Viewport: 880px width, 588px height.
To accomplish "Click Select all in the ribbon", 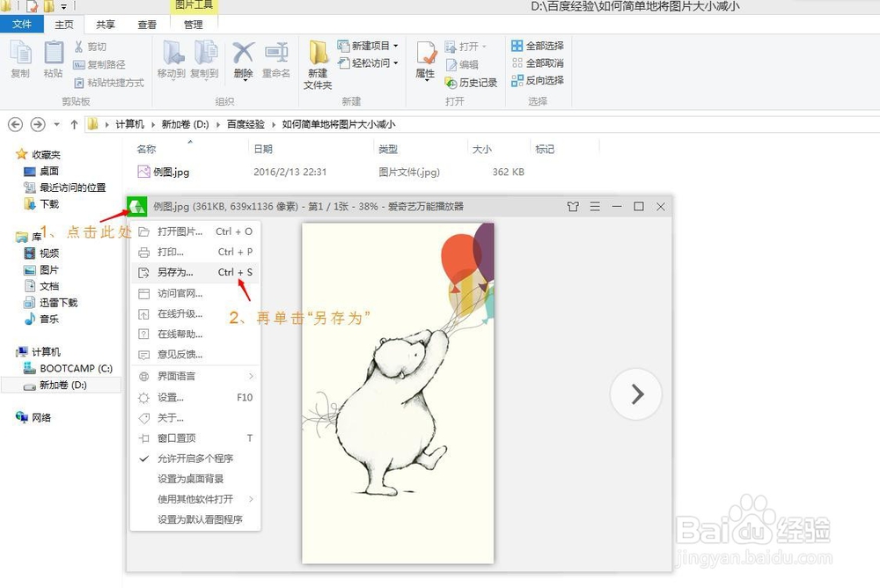I will tap(538, 46).
